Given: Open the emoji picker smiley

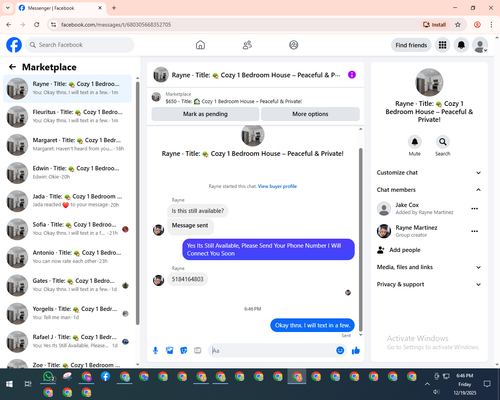Looking at the screenshot, I should point(340,350).
